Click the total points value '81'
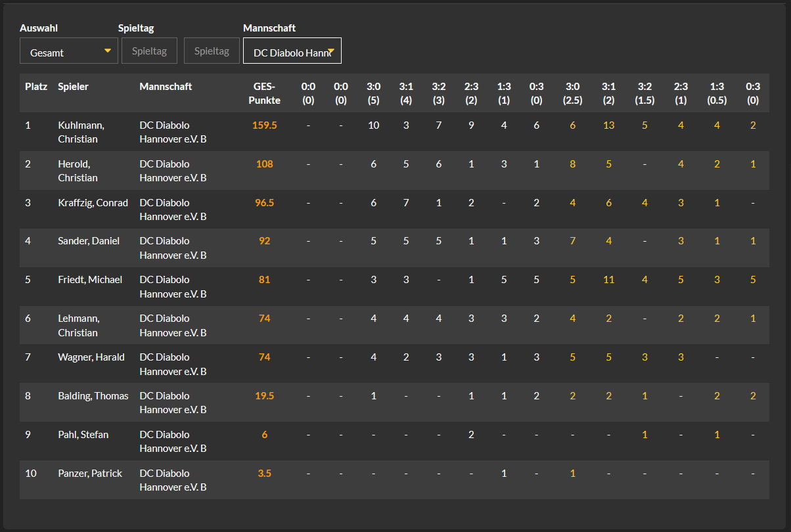Image resolution: width=791 pixels, height=532 pixels. point(265,280)
